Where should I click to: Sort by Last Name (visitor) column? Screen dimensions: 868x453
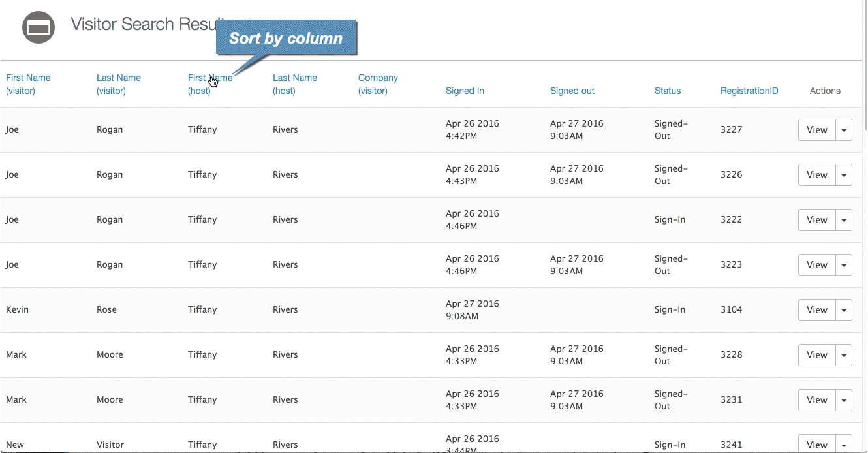click(118, 84)
